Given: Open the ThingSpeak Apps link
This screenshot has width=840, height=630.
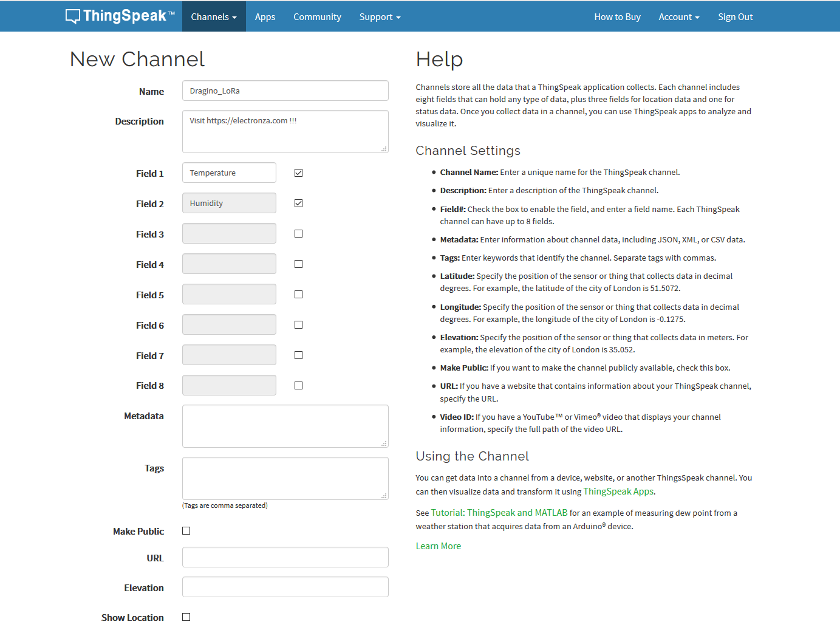Looking at the screenshot, I should pos(618,491).
